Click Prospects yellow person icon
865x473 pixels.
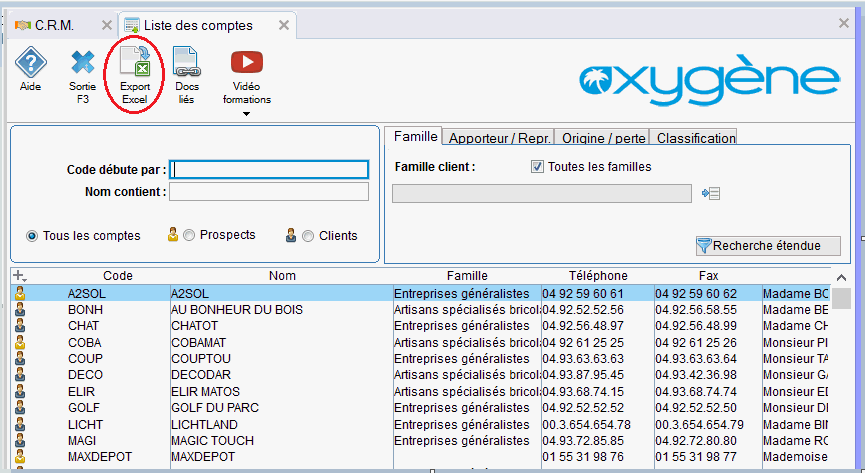[173, 235]
